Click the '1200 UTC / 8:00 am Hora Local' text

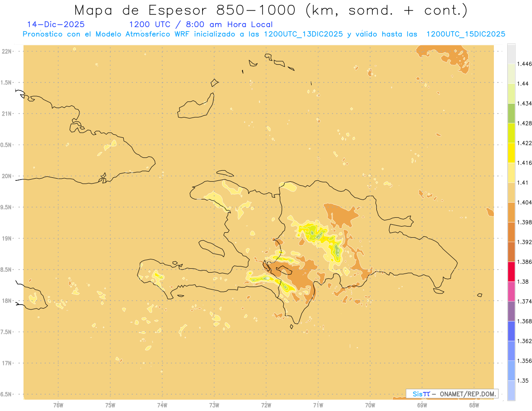pos(200,24)
